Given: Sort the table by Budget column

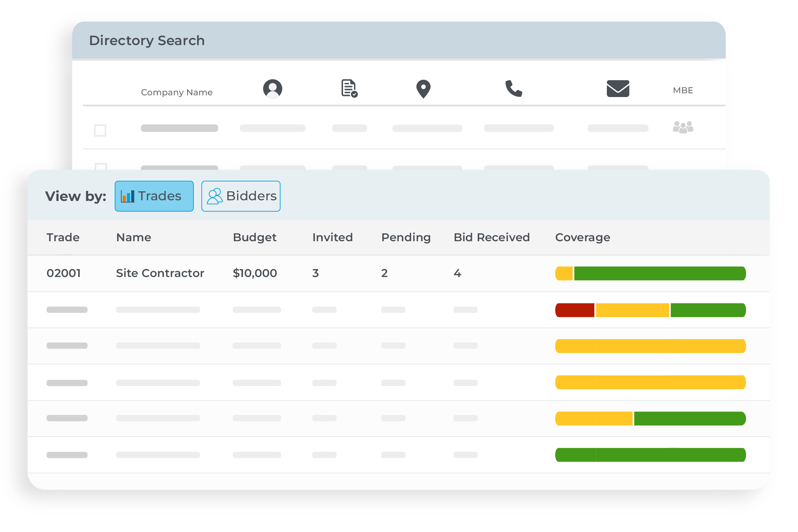Looking at the screenshot, I should click(255, 237).
